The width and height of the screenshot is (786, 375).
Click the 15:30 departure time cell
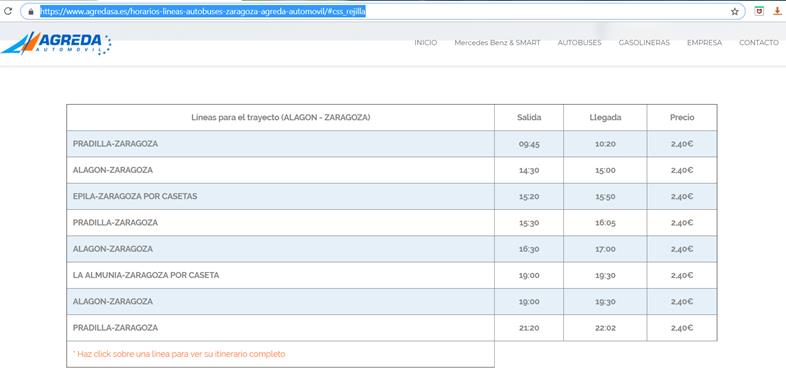point(529,223)
